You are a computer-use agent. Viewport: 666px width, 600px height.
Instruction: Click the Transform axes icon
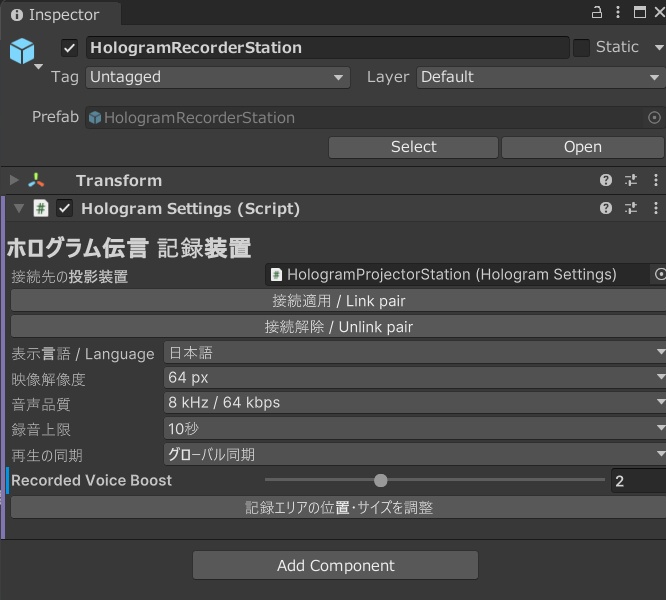point(36,180)
